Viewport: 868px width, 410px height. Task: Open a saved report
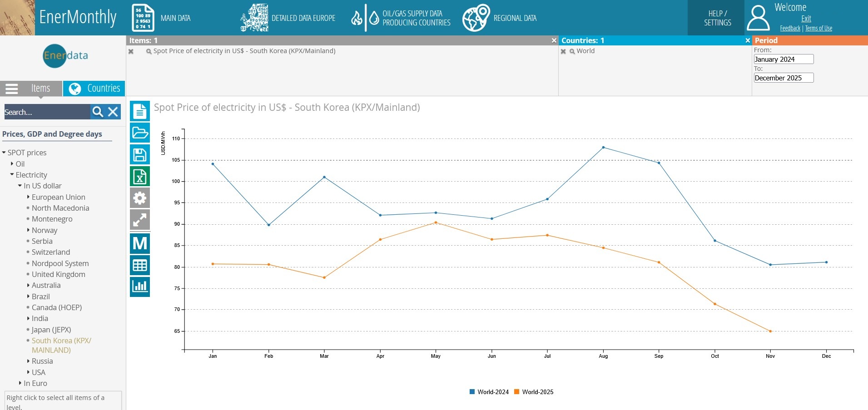[x=140, y=133]
